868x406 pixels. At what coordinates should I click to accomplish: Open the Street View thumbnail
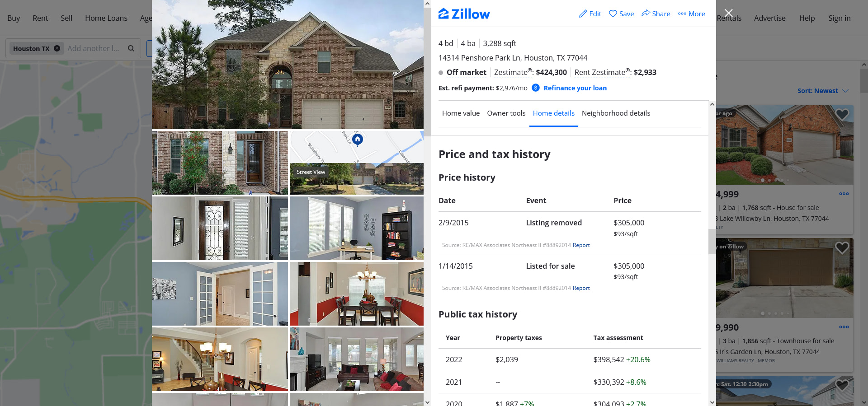pos(357,163)
